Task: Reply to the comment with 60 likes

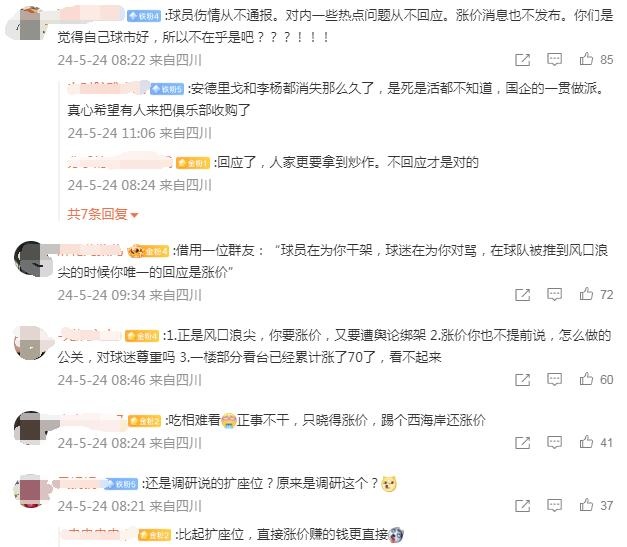Action: pyautogui.click(x=554, y=379)
